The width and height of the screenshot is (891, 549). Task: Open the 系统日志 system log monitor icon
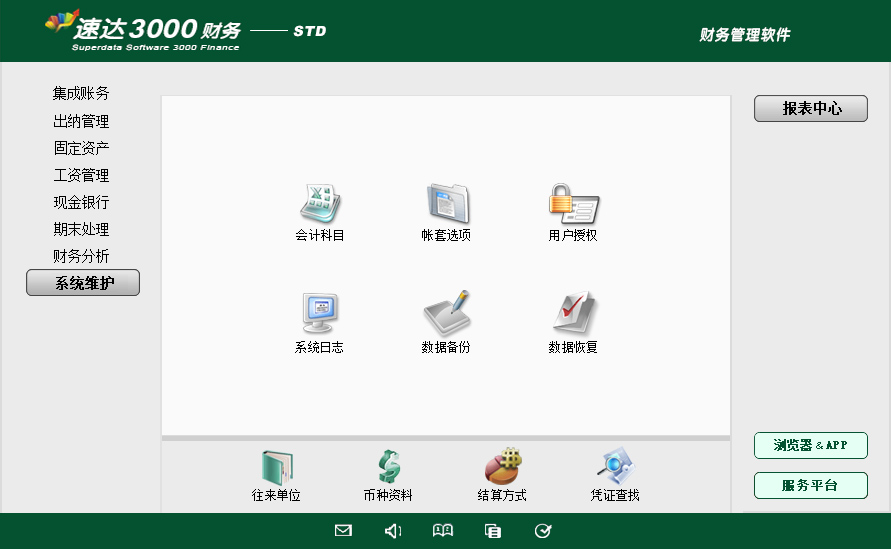pos(320,313)
